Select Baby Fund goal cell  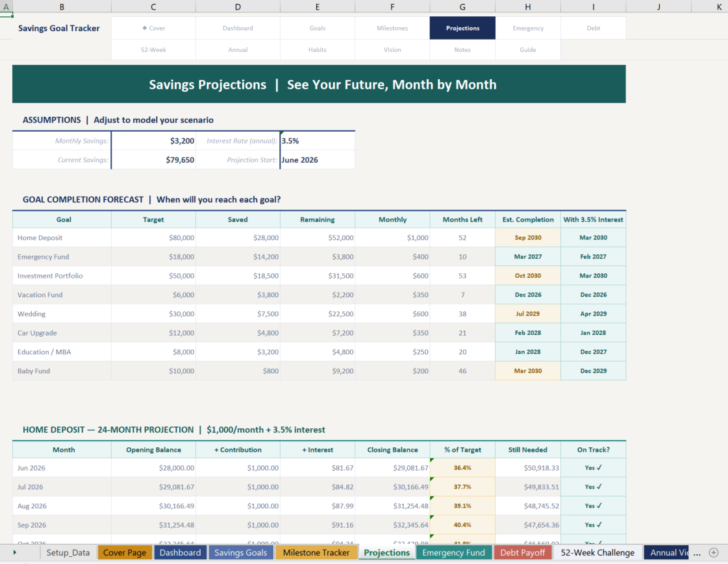62,371
